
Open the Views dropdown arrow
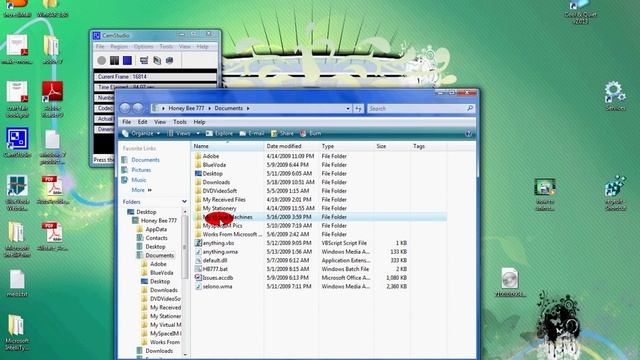point(198,133)
